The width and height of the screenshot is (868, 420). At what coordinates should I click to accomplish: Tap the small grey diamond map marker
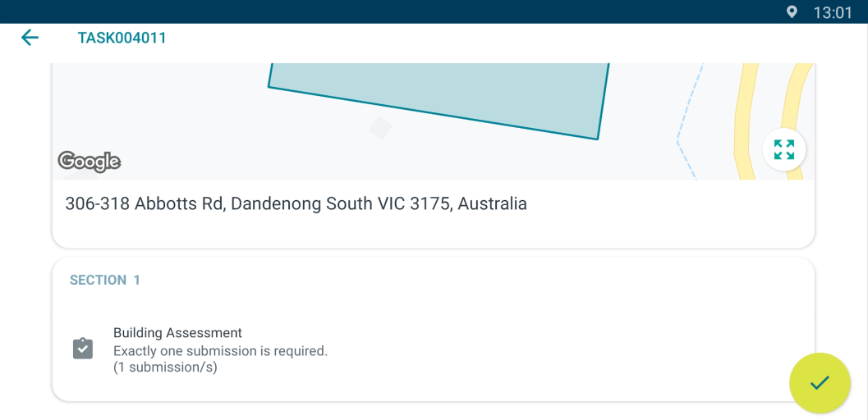[x=380, y=128]
